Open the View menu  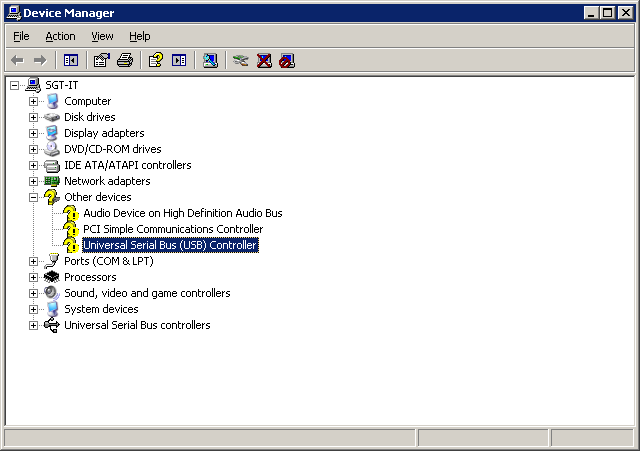point(102,36)
